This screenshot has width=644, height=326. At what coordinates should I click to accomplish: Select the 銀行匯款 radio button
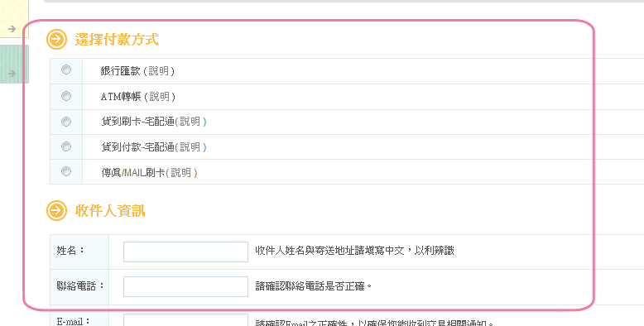pos(66,70)
